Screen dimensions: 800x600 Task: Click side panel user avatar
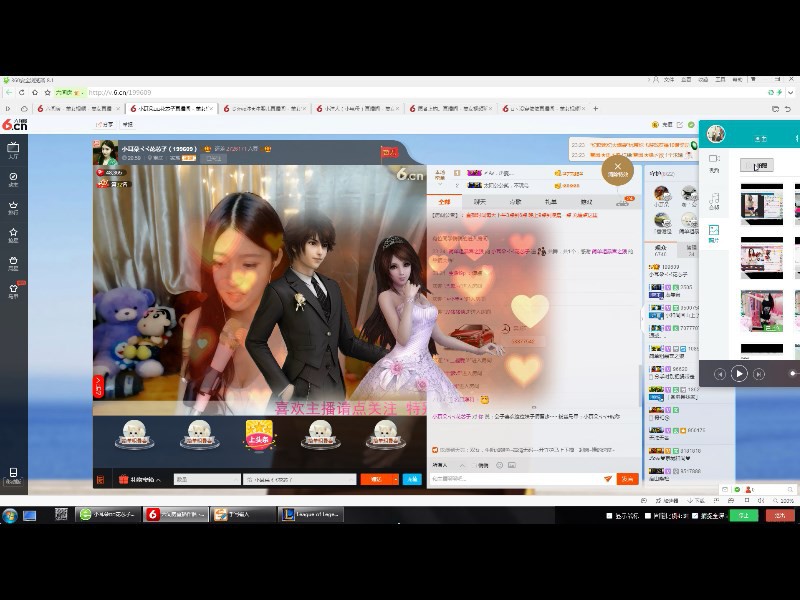716,134
